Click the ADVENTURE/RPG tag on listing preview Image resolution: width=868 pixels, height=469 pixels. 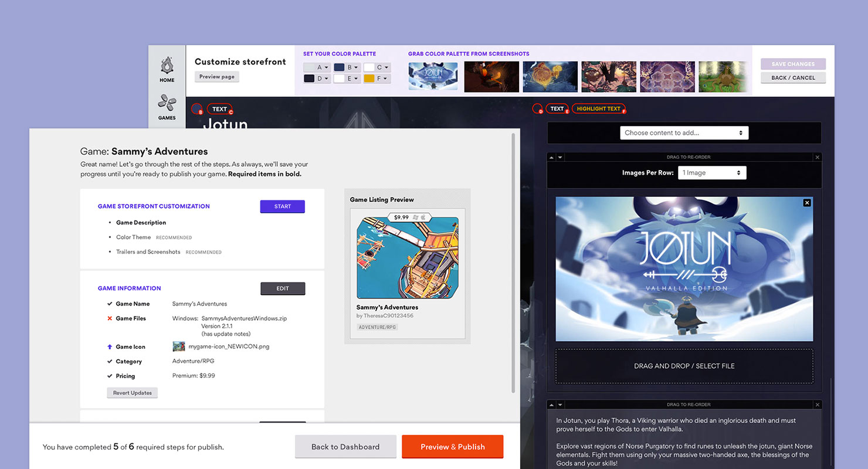(377, 327)
